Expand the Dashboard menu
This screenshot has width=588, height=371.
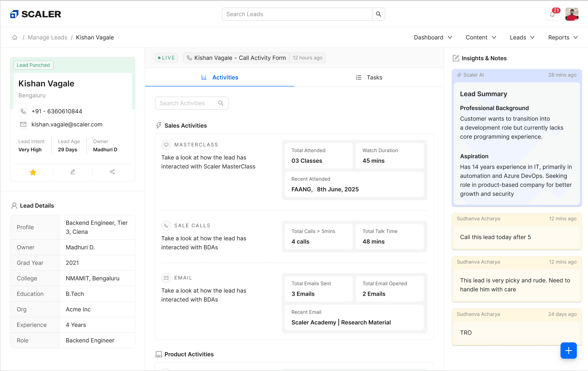coord(433,37)
